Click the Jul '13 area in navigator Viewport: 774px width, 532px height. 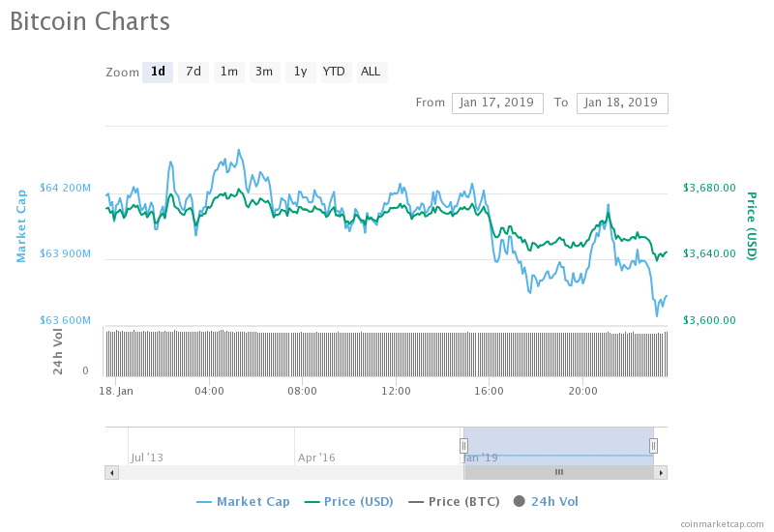(x=147, y=457)
